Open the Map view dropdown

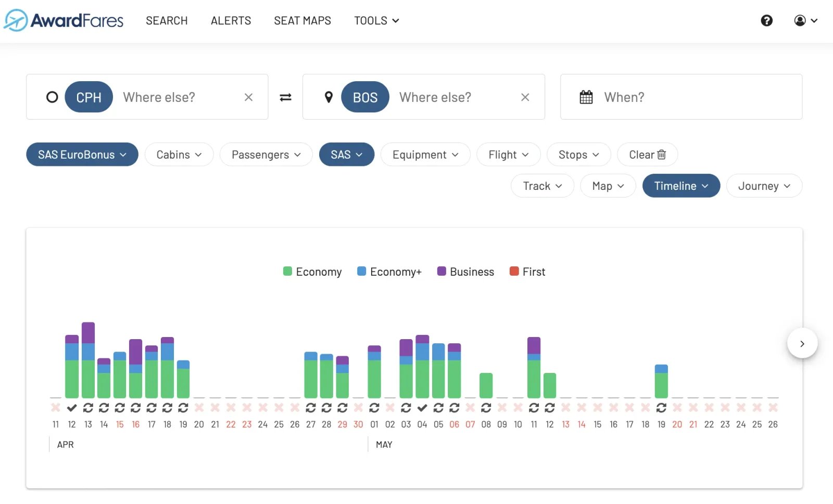608,186
